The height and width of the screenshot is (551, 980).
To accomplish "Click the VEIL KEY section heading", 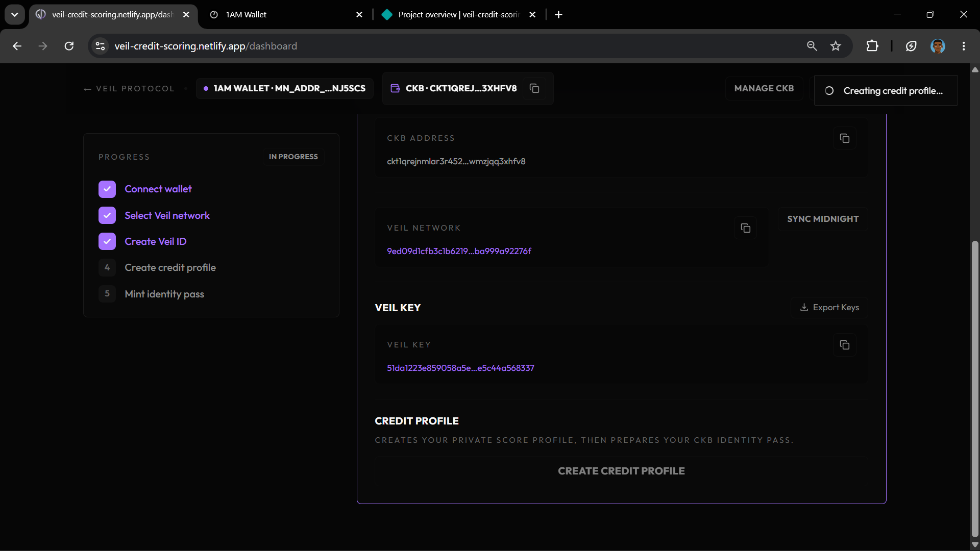I will (x=398, y=308).
